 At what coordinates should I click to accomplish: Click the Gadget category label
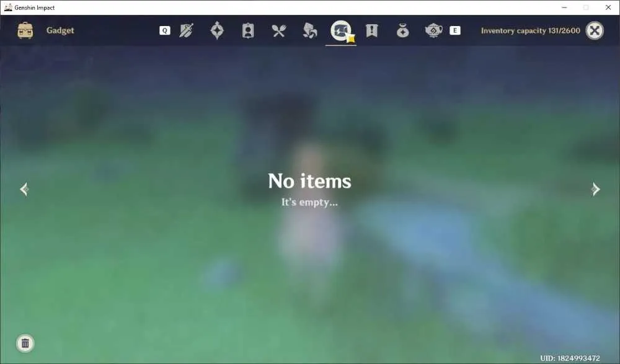pyautogui.click(x=60, y=30)
